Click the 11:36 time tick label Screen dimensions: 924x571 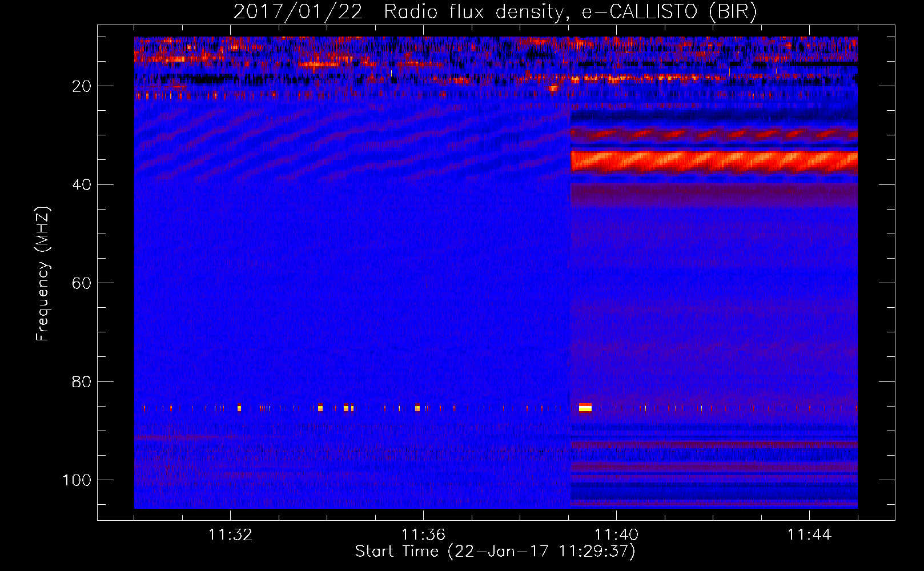point(423,535)
